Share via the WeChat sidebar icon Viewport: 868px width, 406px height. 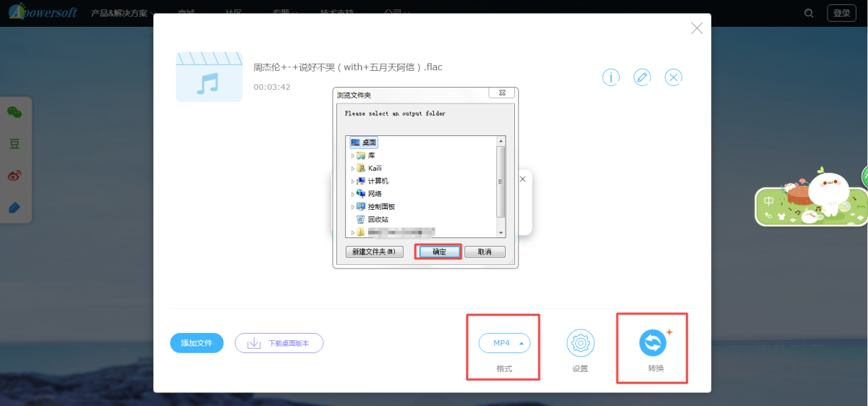tap(14, 112)
